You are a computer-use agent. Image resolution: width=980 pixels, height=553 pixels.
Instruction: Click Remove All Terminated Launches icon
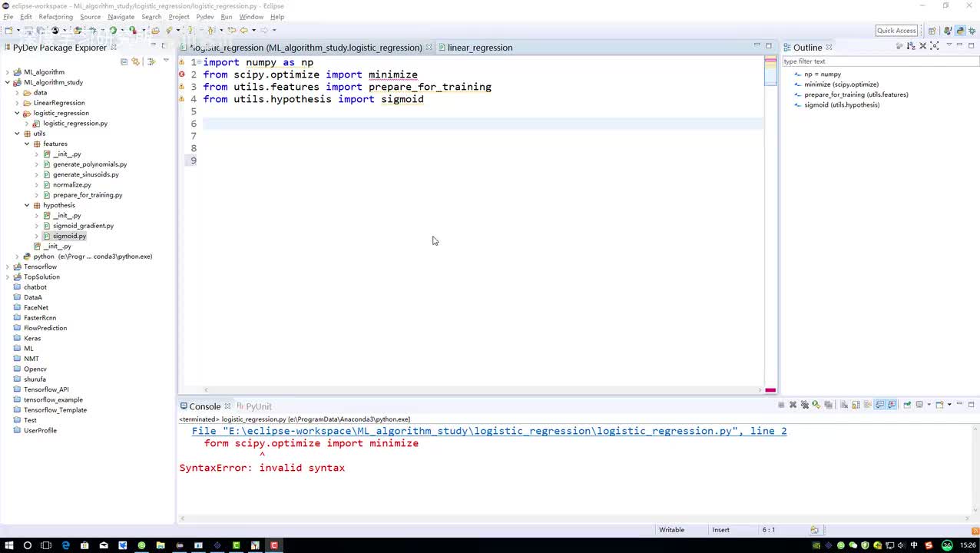[x=804, y=405]
